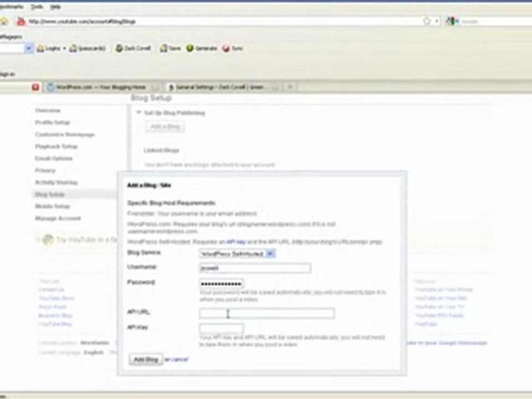This screenshot has width=532, height=399.
Task: Click YouTube RSS Feeds footer link
Action: tap(439, 315)
